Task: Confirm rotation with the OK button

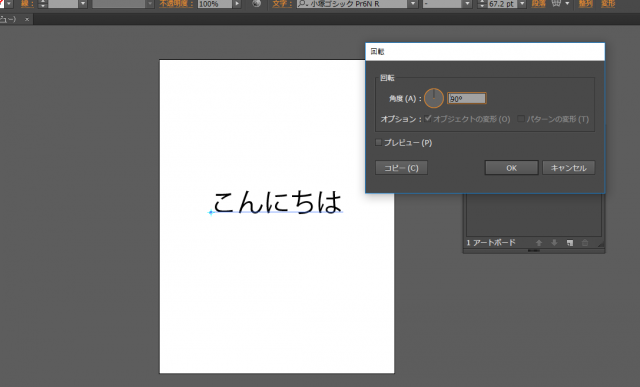Action: coord(511,168)
